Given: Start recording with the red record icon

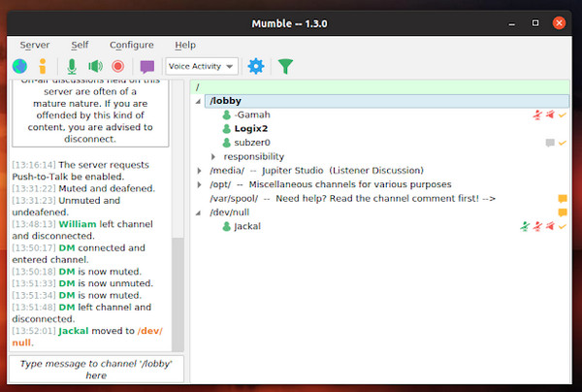Looking at the screenshot, I should (x=118, y=66).
